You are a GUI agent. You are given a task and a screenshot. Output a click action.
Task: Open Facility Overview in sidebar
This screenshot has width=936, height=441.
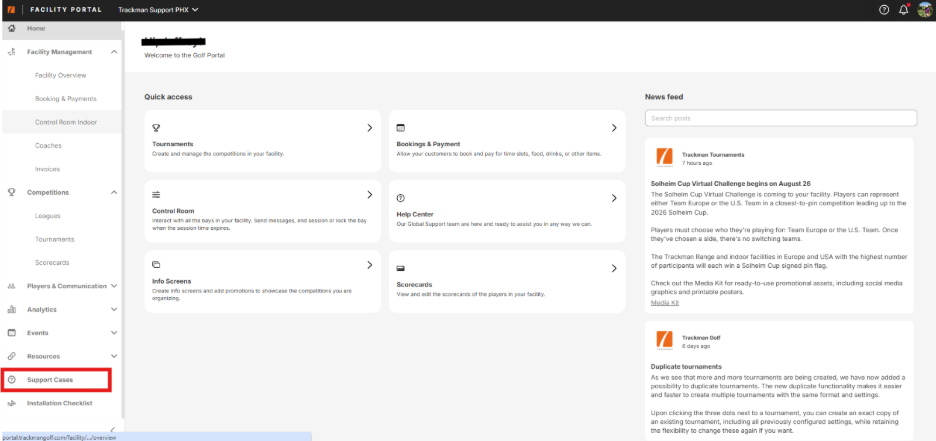pyautogui.click(x=62, y=75)
